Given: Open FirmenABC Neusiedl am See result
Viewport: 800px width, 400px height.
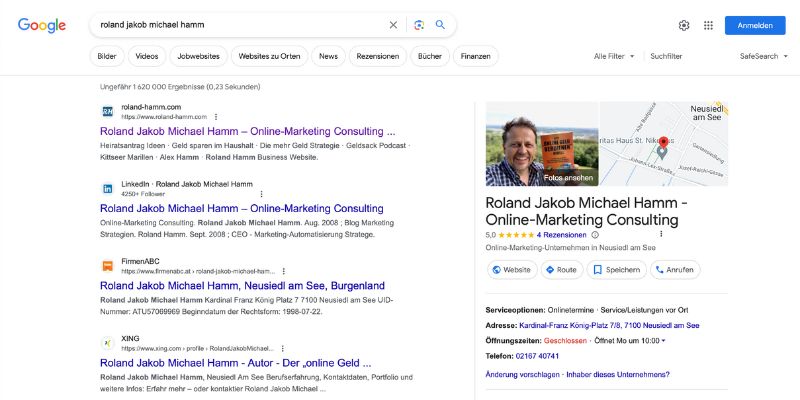Looking at the screenshot, I should 242,285.
